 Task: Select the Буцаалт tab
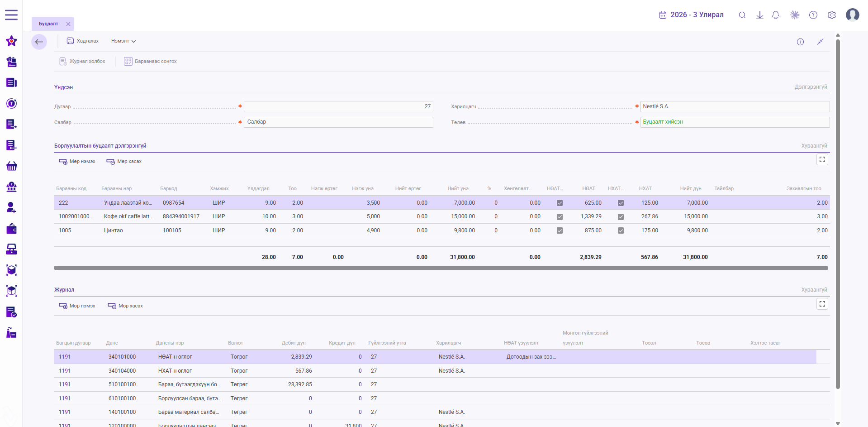click(x=48, y=24)
